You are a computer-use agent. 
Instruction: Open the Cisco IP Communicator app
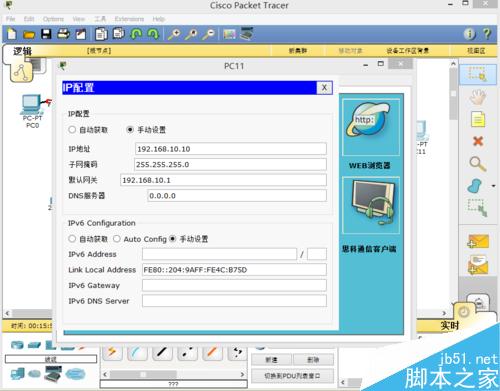371,205
